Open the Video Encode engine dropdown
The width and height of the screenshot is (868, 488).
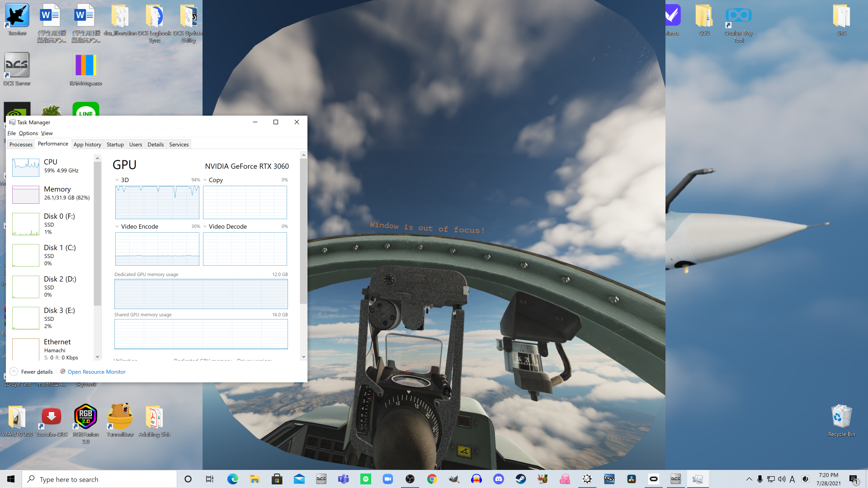[x=117, y=226]
